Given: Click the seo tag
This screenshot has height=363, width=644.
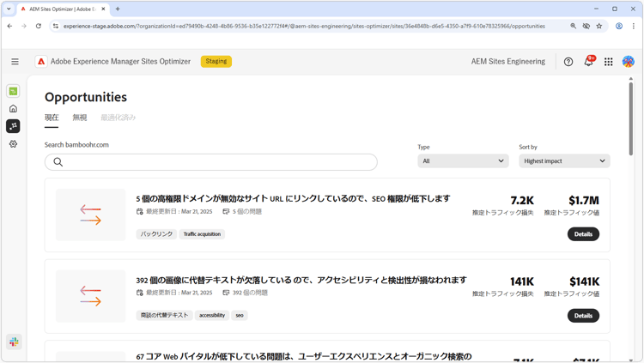Looking at the screenshot, I should tap(240, 315).
